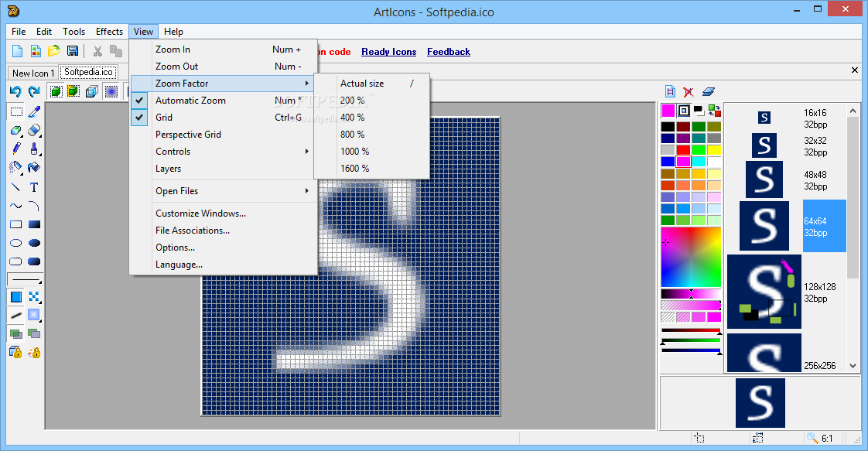The image size is (868, 451).
Task: Pick the red color swatch
Action: [x=683, y=150]
